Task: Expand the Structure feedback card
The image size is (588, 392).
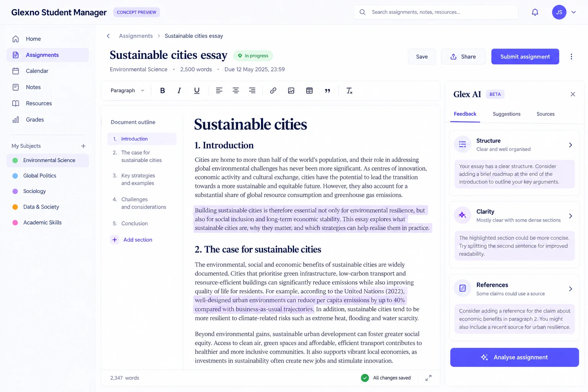Action: tap(570, 145)
